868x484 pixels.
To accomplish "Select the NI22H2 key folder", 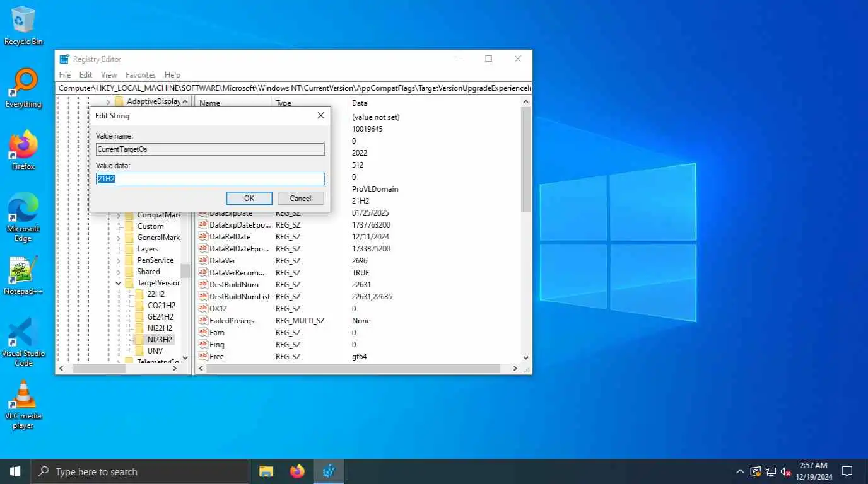I will (x=159, y=328).
